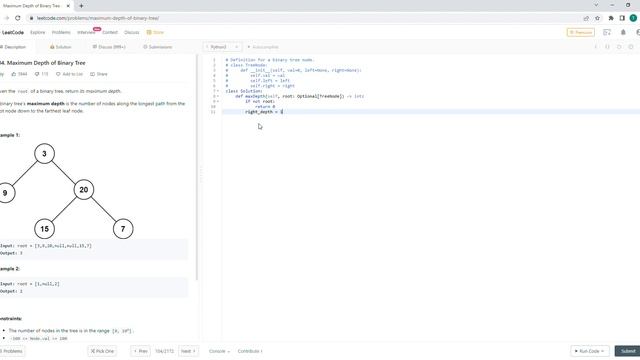Click the description panel scrollbar
640x360 pixels.
[x=196, y=167]
